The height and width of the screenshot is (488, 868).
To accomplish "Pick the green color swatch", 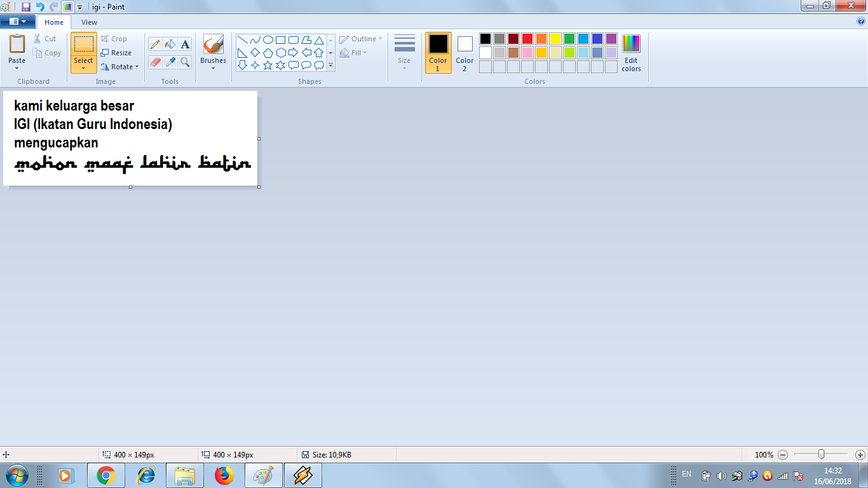I will (x=569, y=39).
